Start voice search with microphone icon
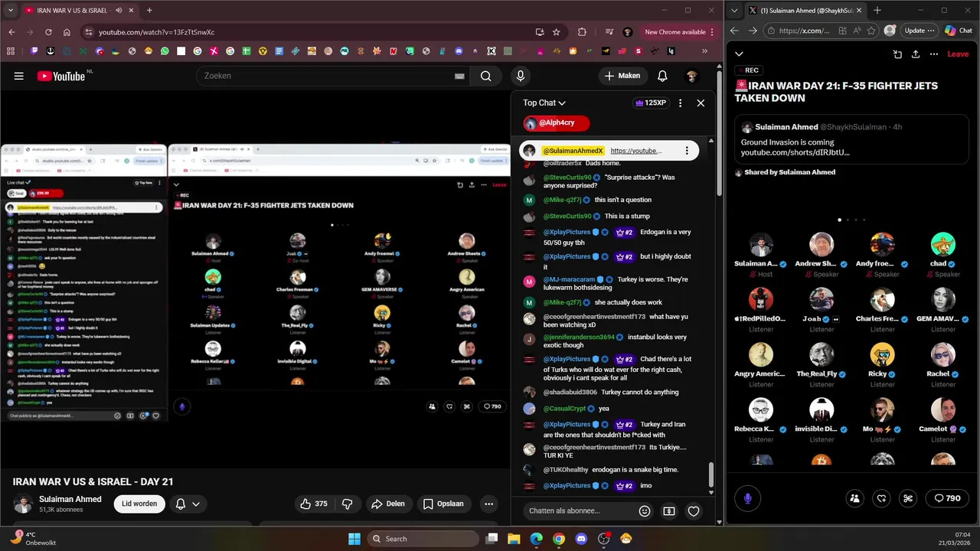This screenshot has width=980, height=551. pos(521,76)
